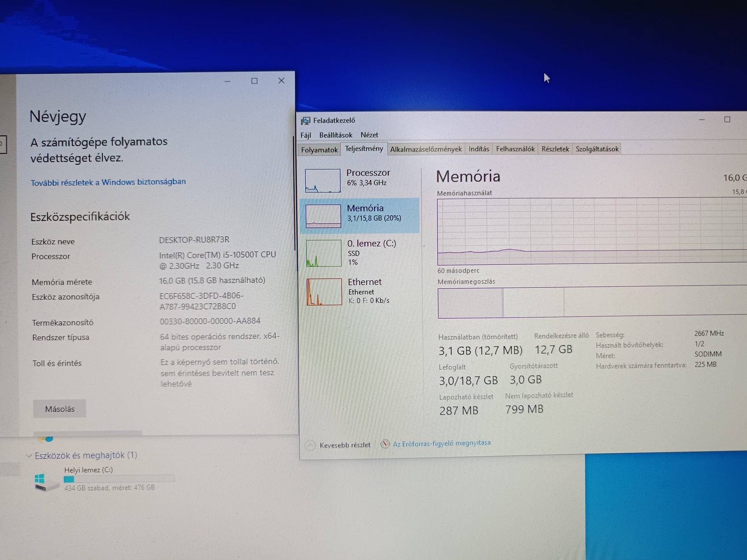This screenshot has height=560, width=747.
Task: Switch to the Részletek tab
Action: (555, 149)
